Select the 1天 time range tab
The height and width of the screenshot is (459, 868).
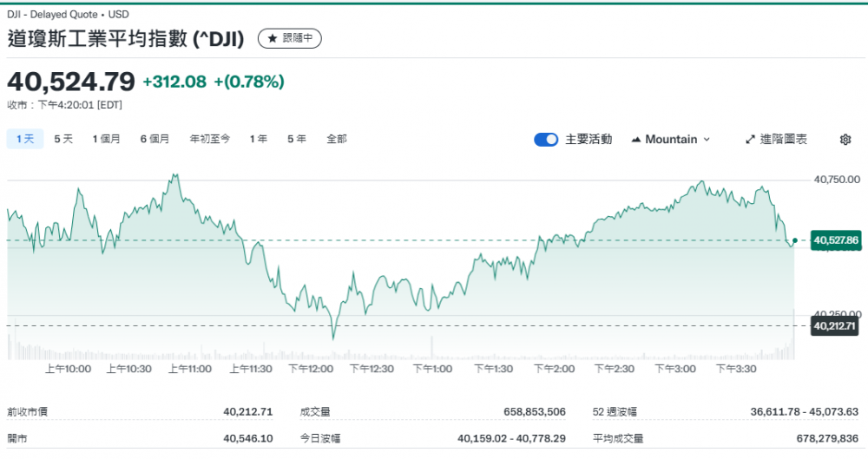click(x=24, y=139)
